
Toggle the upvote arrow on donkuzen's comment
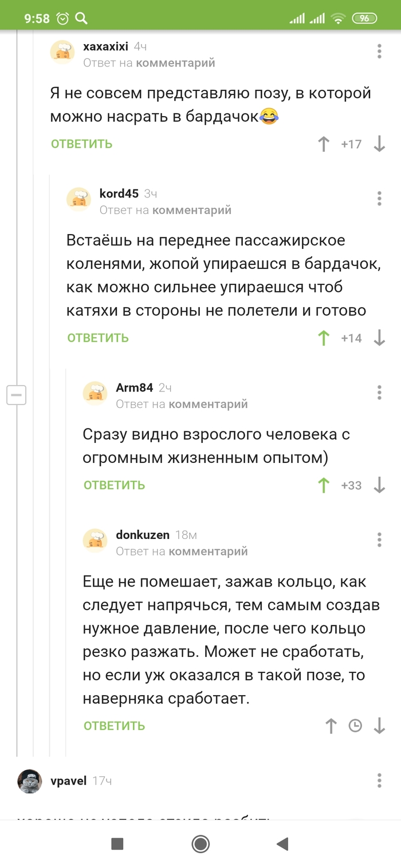coord(330,726)
